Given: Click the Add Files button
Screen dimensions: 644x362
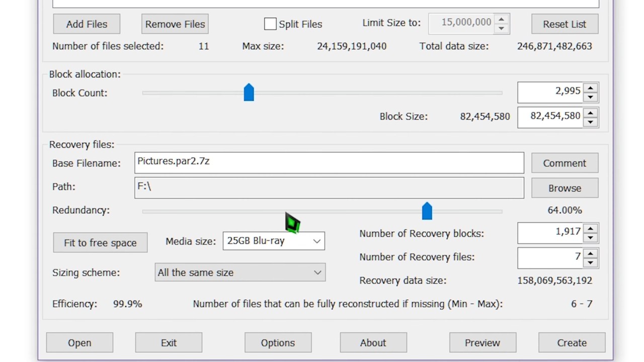Looking at the screenshot, I should pyautogui.click(x=87, y=24).
